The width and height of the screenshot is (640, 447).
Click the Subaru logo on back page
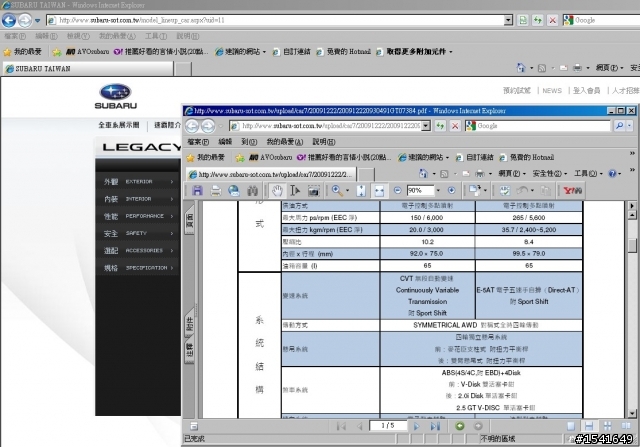(116, 96)
